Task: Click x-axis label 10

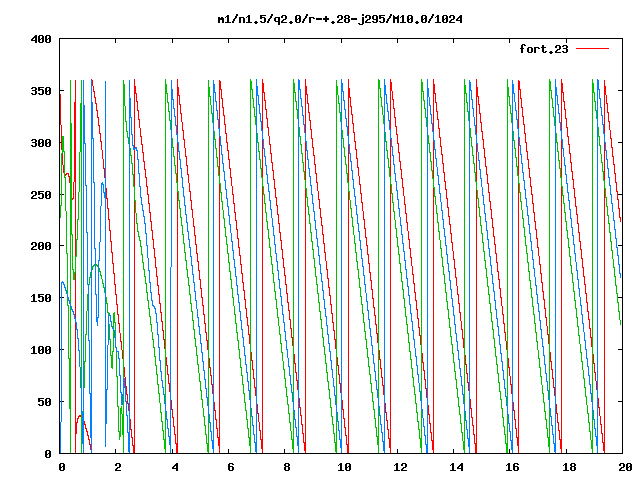Action: [x=344, y=467]
